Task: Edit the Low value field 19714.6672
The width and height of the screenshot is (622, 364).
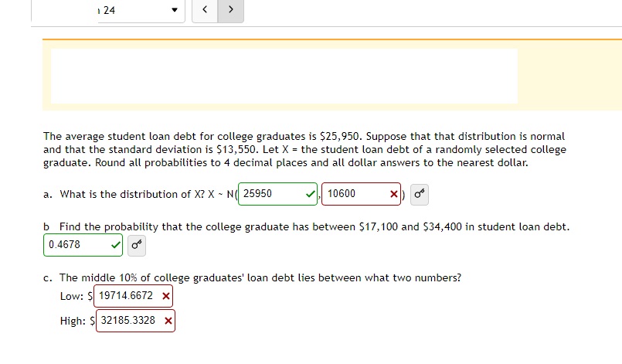Action: (x=133, y=296)
